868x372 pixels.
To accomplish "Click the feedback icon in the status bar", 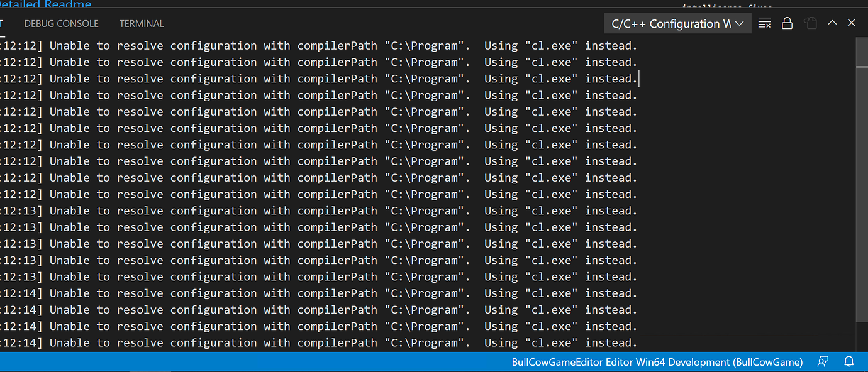I will tap(823, 362).
